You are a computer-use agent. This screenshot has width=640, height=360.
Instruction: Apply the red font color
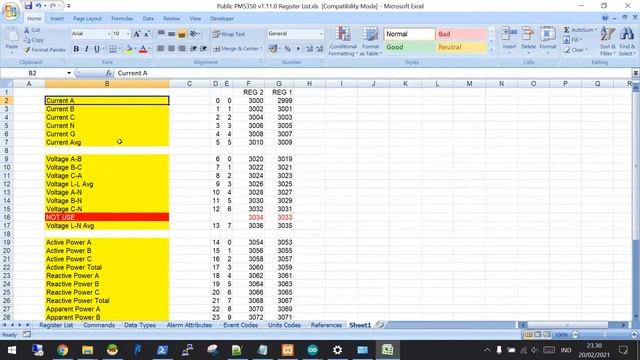[x=143, y=49]
